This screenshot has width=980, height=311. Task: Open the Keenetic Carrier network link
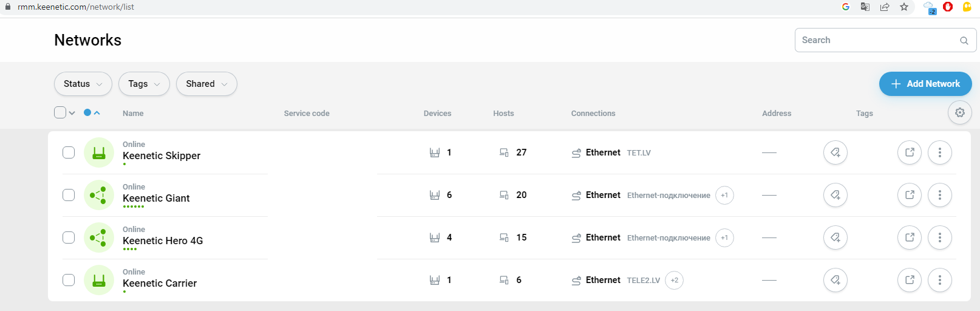coord(160,283)
